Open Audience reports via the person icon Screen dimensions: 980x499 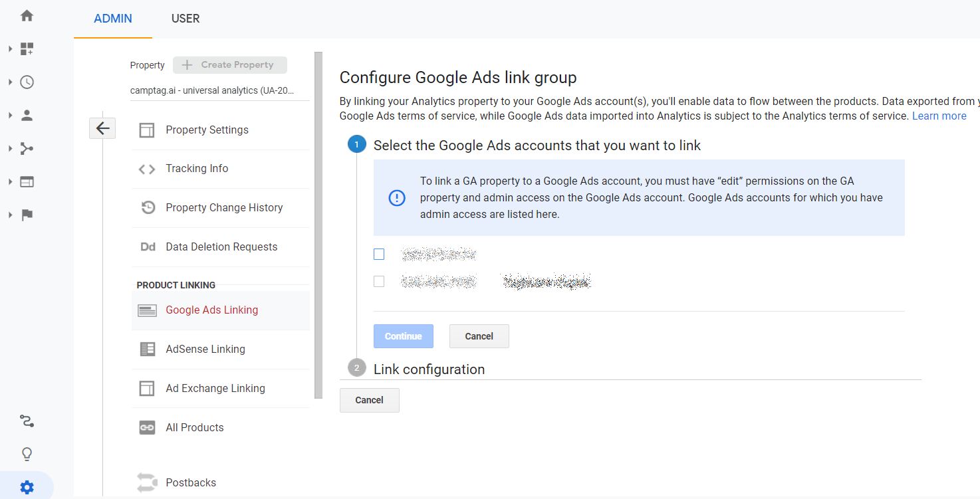[27, 114]
